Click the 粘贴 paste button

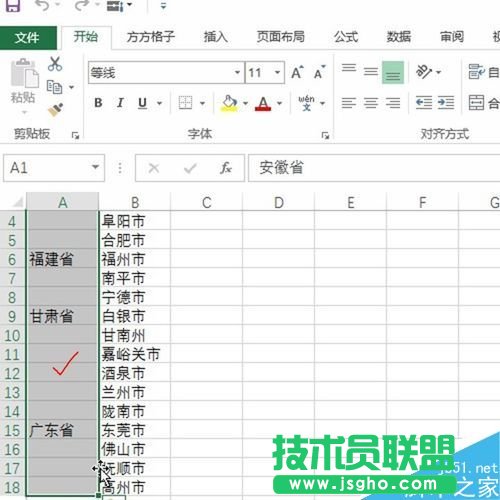click(x=23, y=82)
